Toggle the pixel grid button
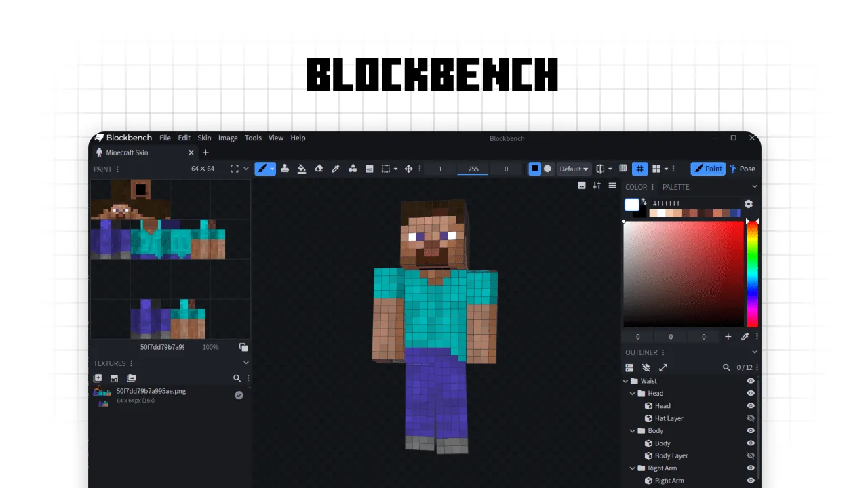Image resolution: width=868 pixels, height=488 pixels. [639, 169]
